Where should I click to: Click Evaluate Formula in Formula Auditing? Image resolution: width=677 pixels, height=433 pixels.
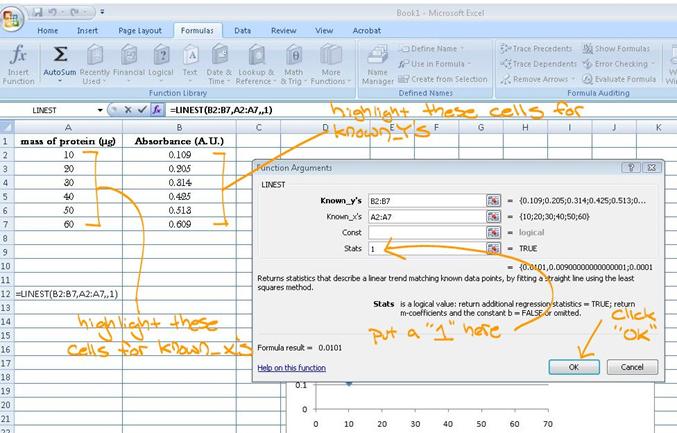620,79
